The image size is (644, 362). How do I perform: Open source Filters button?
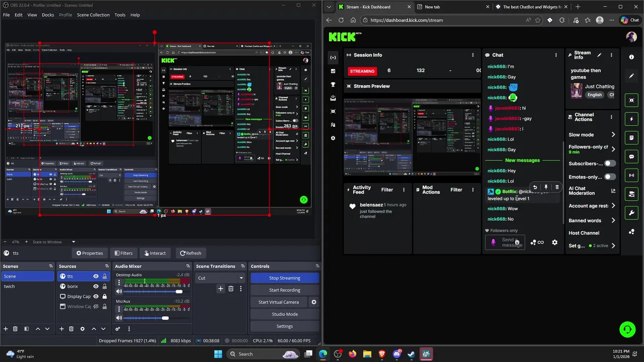[123, 253]
